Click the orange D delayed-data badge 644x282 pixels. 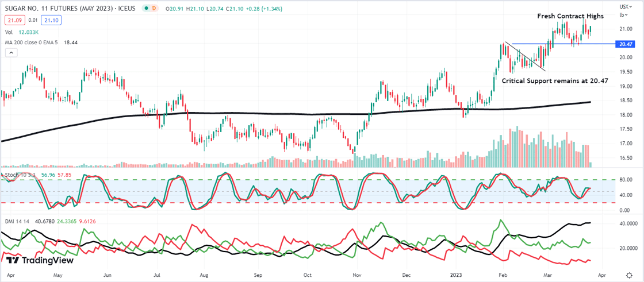point(155,8)
